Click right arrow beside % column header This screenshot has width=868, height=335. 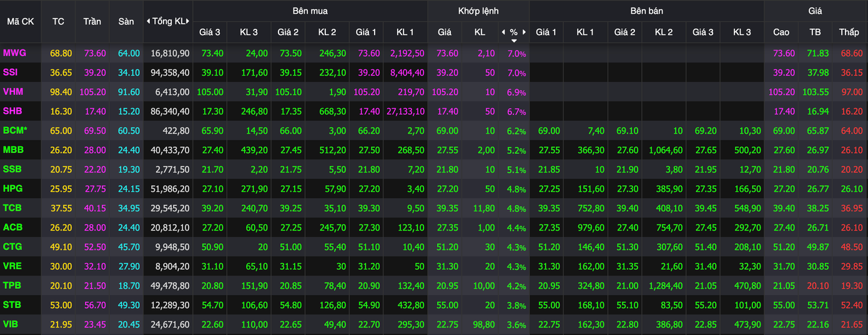[x=525, y=32]
